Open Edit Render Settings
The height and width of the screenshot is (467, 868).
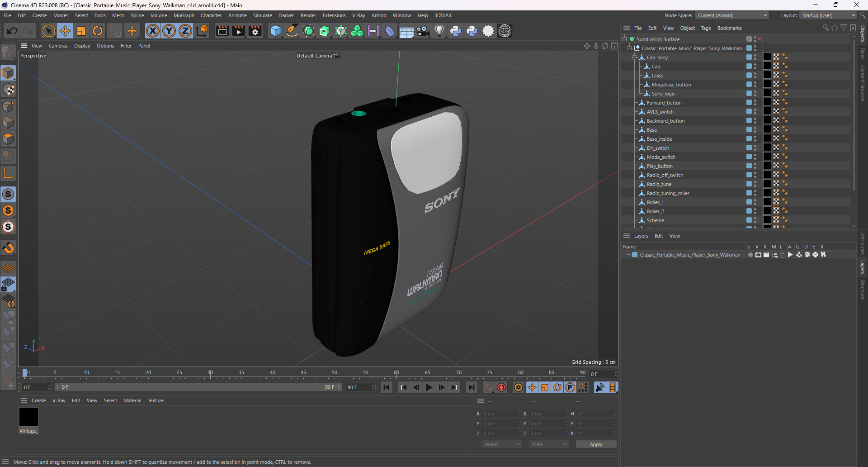pos(255,31)
